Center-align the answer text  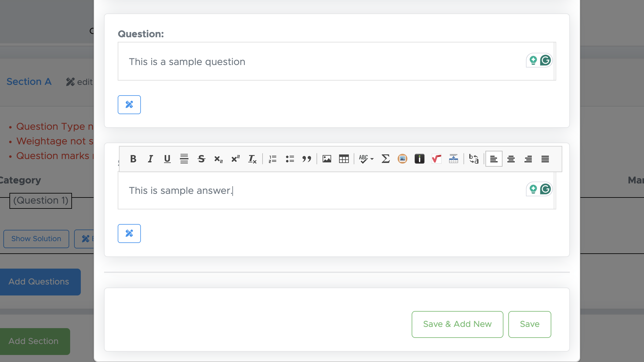511,159
